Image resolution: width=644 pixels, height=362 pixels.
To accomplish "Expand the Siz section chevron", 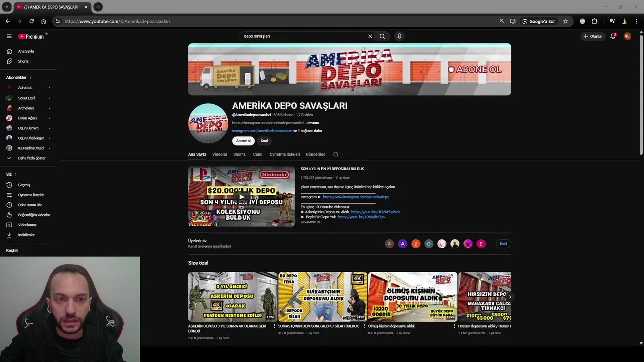I will click(x=16, y=174).
